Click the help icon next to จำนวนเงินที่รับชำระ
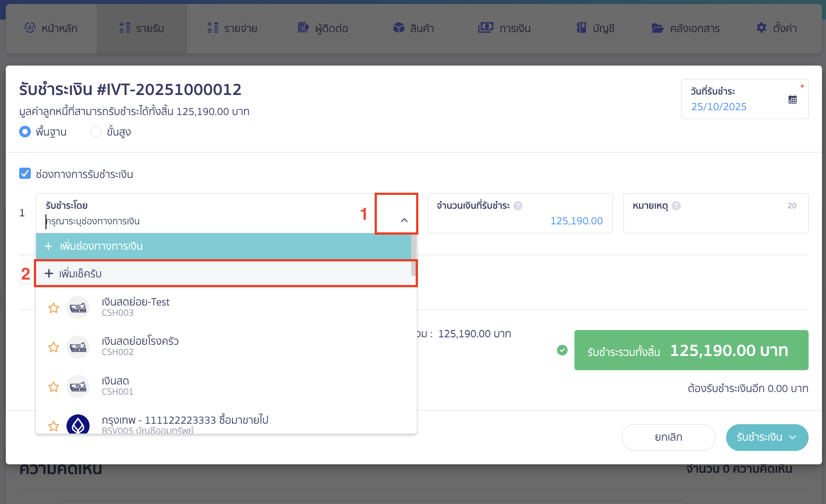Viewport: 826px width, 504px height. pos(518,206)
